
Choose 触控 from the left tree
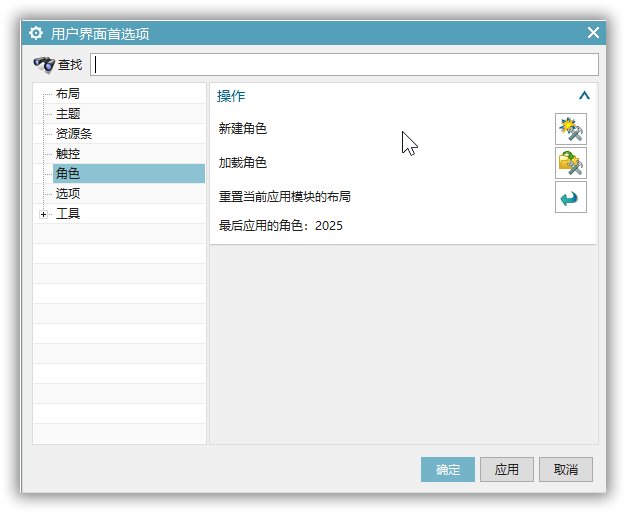pos(68,154)
